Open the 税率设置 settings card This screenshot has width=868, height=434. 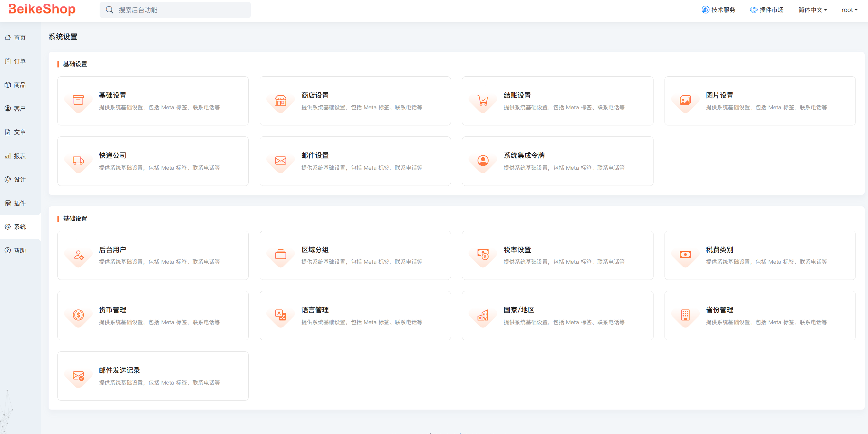point(557,255)
